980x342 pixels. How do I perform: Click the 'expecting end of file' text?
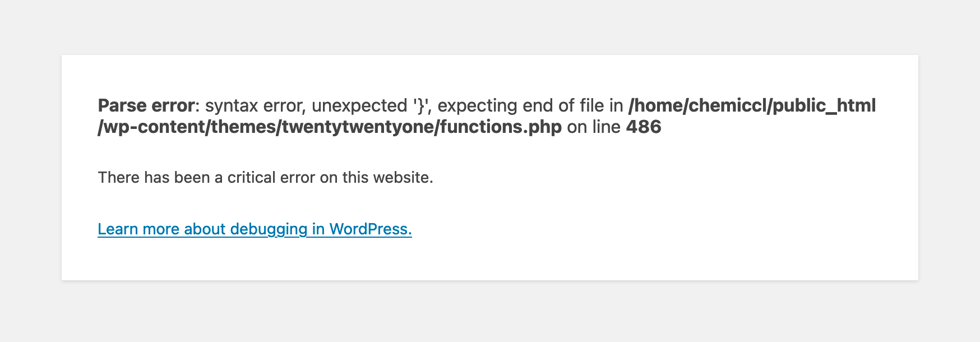522,105
